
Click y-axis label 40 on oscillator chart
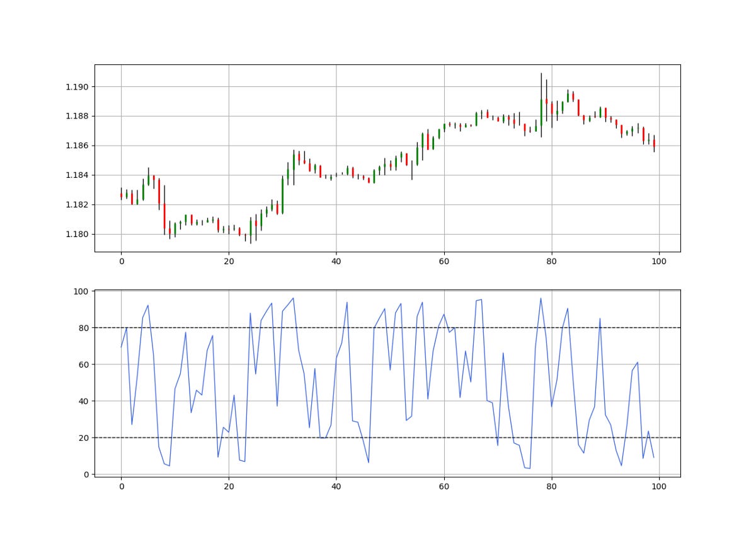(x=84, y=401)
